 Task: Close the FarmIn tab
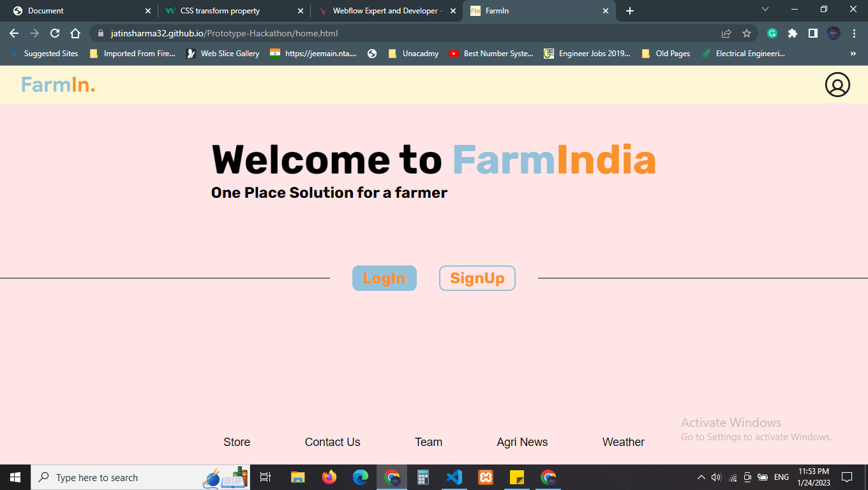point(606,11)
